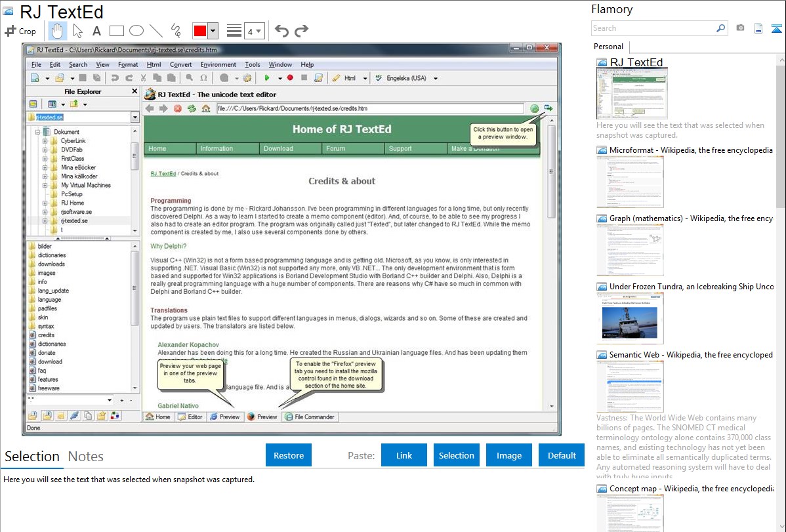Click the red record macro icon
The image size is (786, 532).
tap(290, 77)
